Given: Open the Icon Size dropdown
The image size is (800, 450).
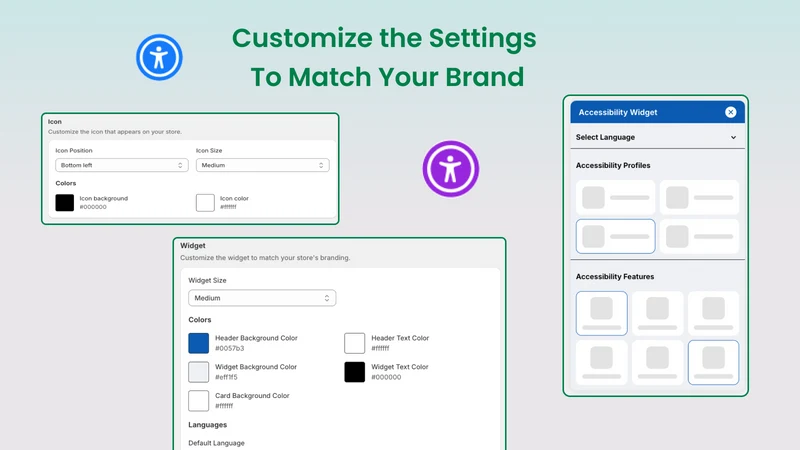Looking at the screenshot, I should coord(263,165).
